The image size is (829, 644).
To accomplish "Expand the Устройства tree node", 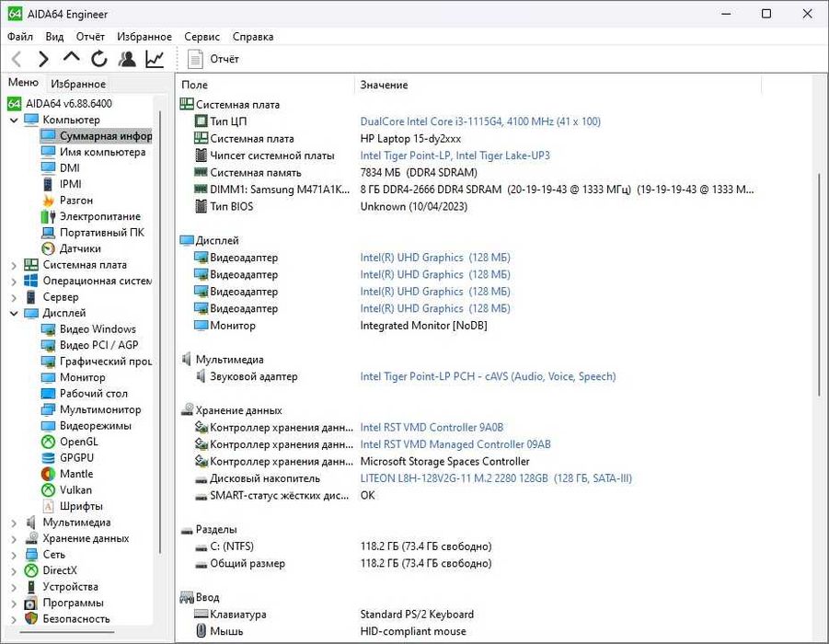I will [14, 587].
